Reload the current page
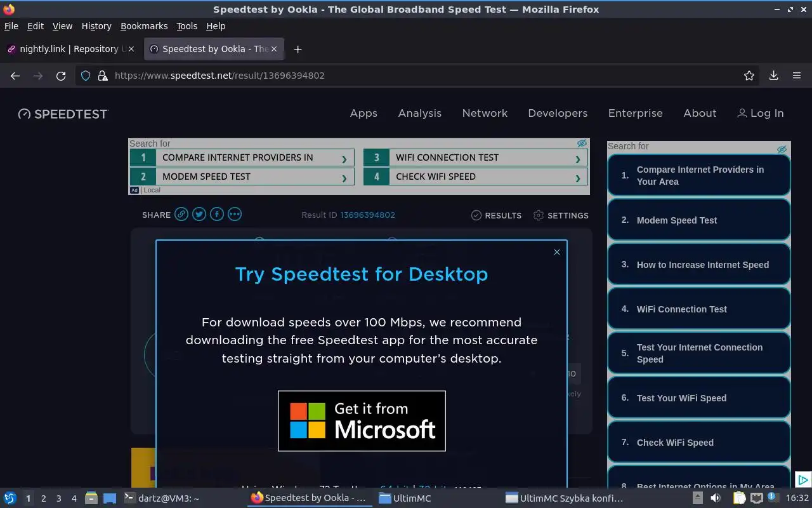812x508 pixels. tap(61, 76)
